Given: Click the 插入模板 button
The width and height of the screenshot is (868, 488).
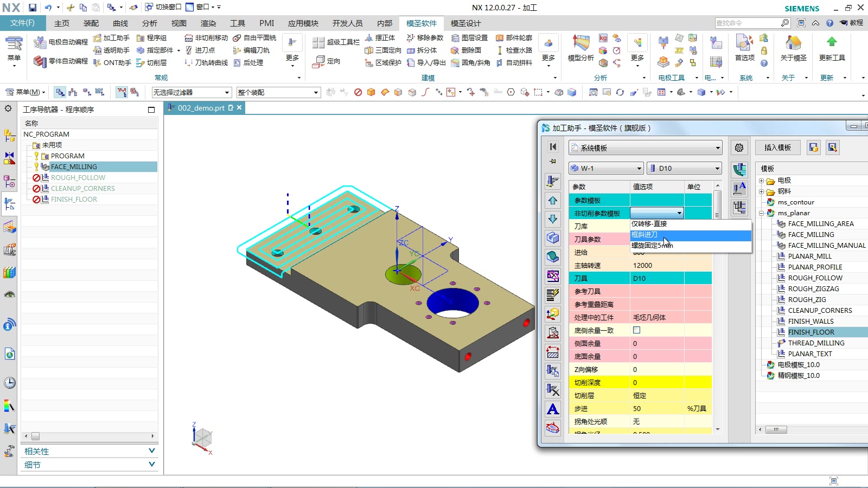Looking at the screenshot, I should (x=777, y=147).
